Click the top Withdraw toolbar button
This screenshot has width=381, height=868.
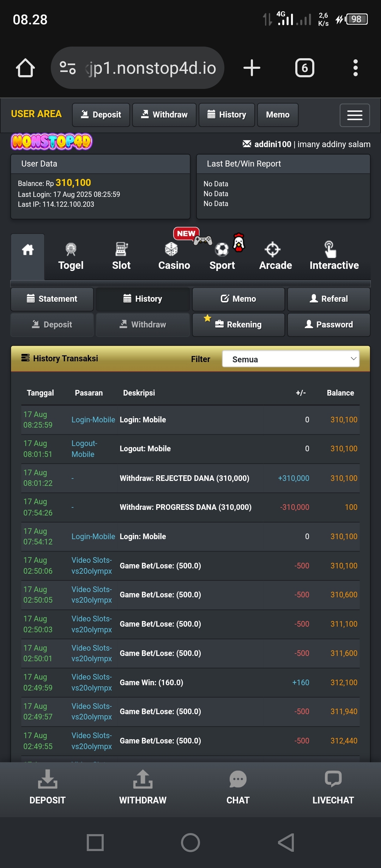[164, 115]
